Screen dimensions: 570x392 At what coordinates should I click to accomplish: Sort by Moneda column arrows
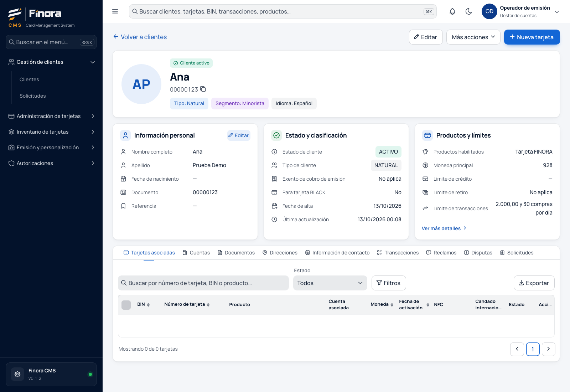[392, 305]
